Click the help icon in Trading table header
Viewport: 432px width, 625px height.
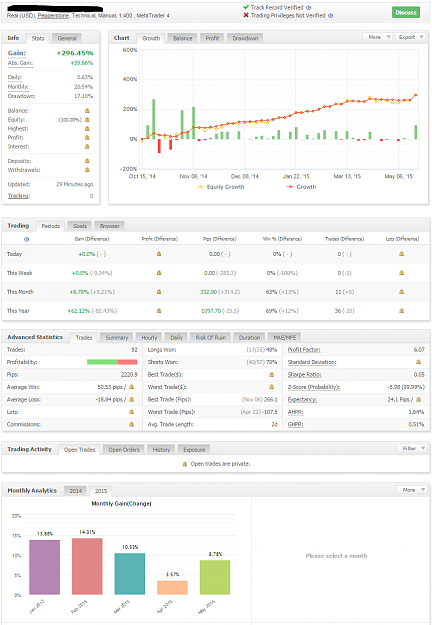[x=26, y=239]
